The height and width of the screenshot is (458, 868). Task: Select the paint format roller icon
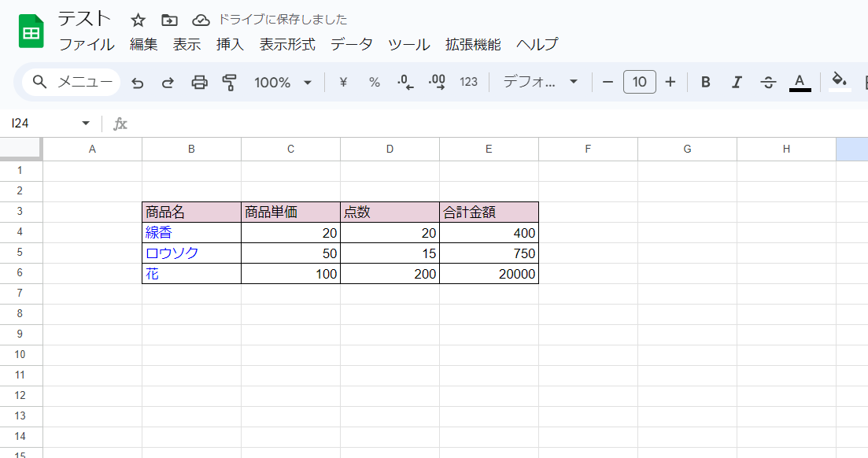pos(230,83)
